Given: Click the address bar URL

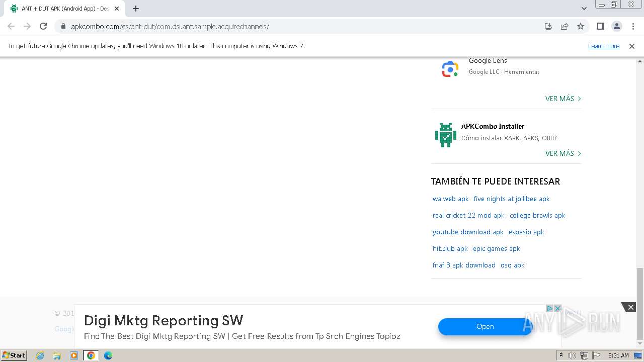Looking at the screenshot, I should click(x=170, y=26).
